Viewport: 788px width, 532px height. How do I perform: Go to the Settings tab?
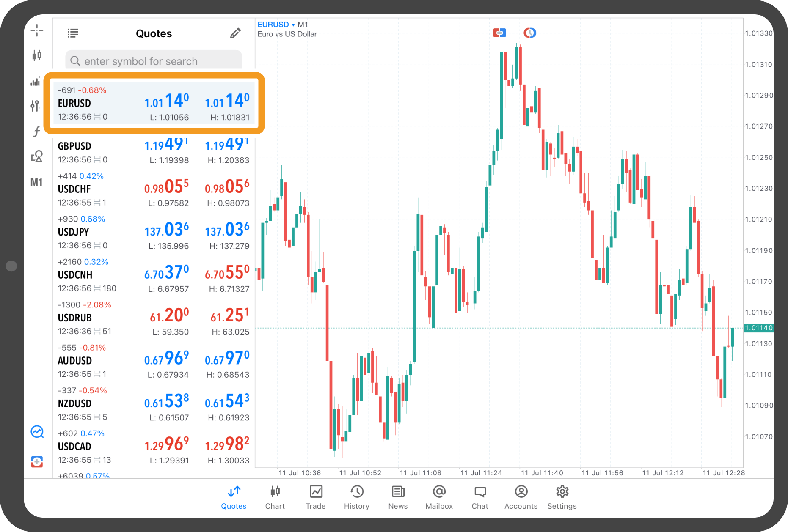(562, 497)
